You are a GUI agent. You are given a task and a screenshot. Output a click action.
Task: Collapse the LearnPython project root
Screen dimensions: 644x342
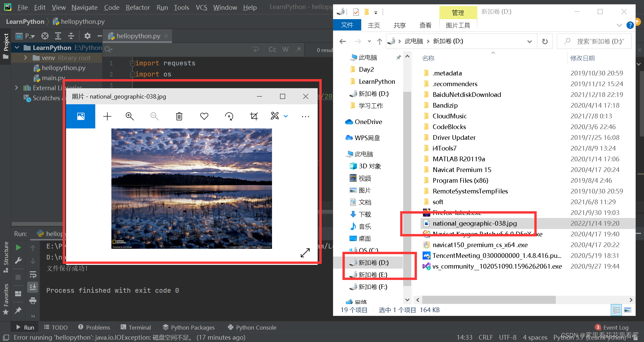pyautogui.click(x=16, y=48)
